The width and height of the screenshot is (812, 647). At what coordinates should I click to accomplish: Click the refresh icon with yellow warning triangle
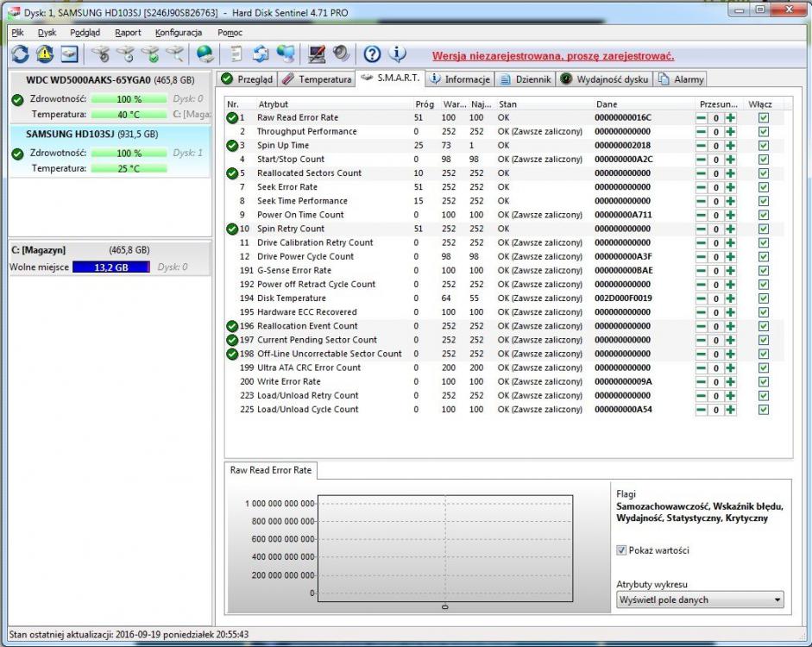[x=45, y=53]
